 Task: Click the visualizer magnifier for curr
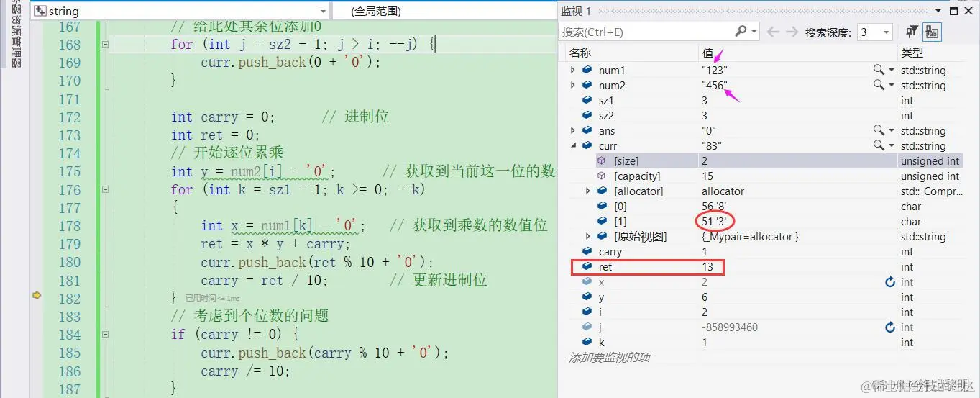pyautogui.click(x=879, y=145)
